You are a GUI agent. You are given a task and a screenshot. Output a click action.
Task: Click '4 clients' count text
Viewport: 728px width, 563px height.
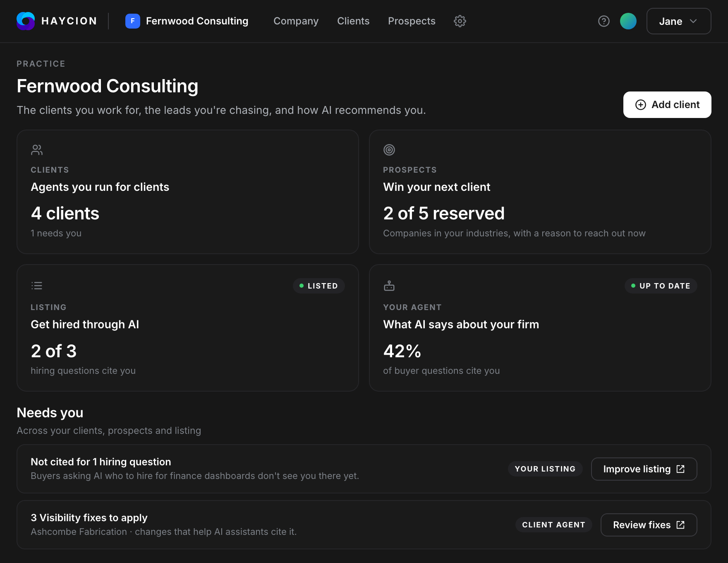(65, 214)
